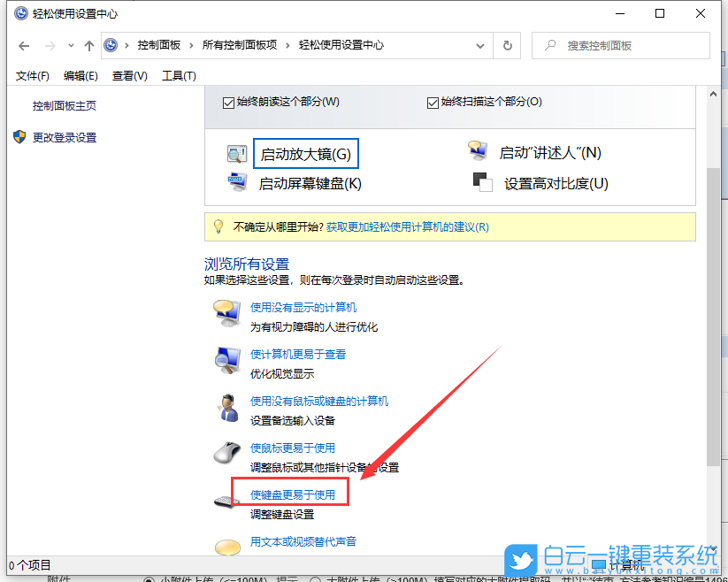Uncheck 始终扫描这个部分(O)
Viewport: 728px width, 582px height.
tap(433, 101)
